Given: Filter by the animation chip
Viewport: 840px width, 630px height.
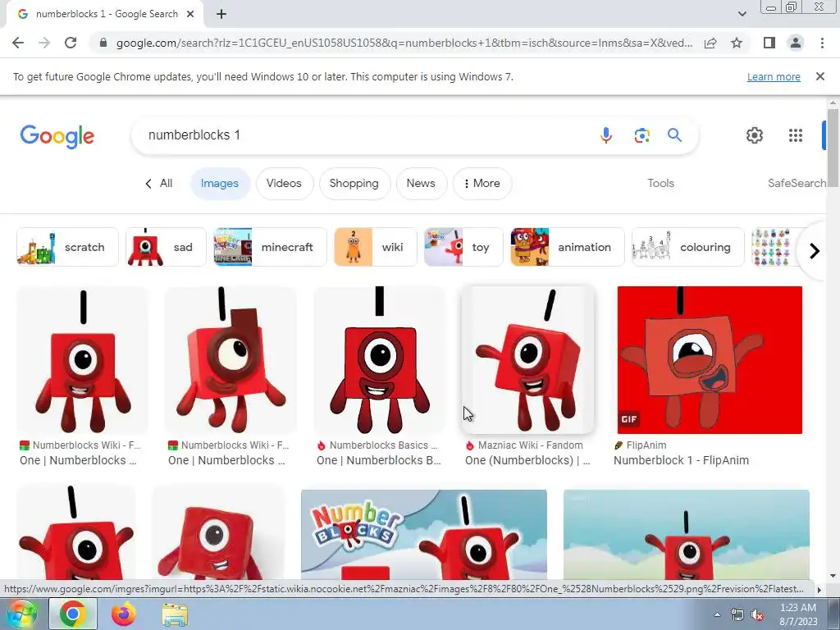Looking at the screenshot, I should point(568,247).
